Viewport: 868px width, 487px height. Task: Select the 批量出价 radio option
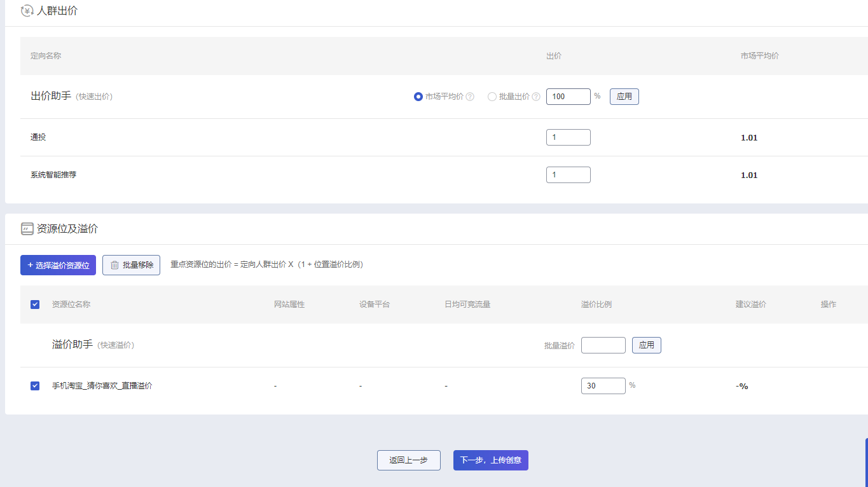click(x=492, y=97)
